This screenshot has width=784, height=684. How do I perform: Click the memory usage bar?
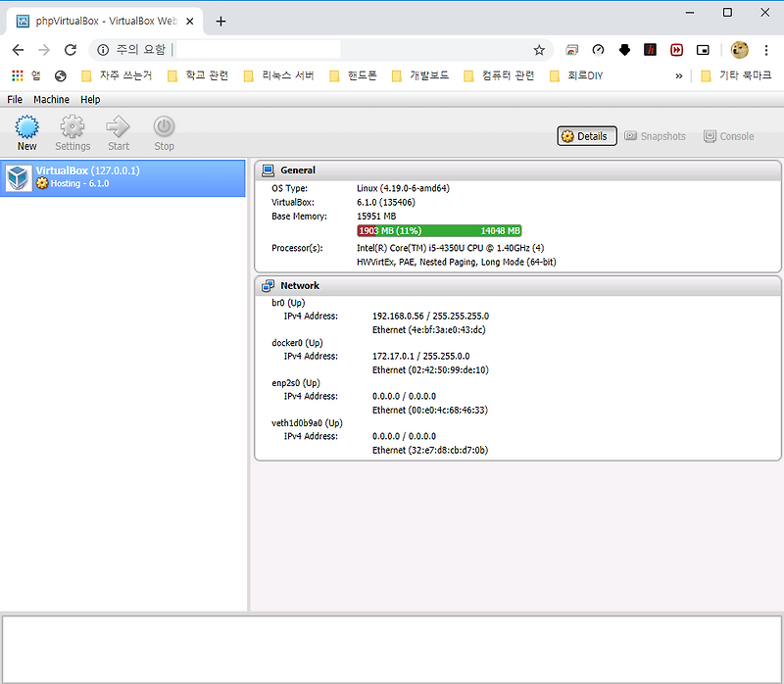point(439,230)
